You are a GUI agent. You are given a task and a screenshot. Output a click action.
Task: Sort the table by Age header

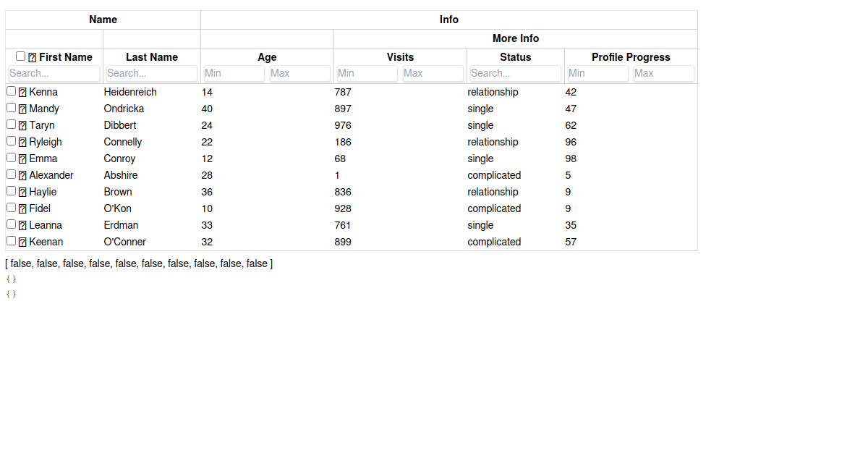(267, 57)
